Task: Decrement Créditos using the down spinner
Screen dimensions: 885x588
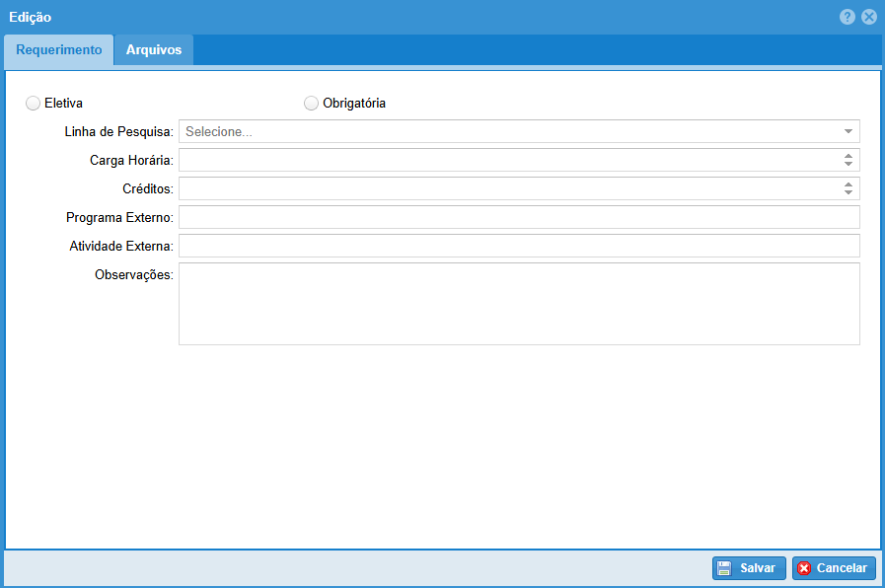Action: click(x=848, y=192)
